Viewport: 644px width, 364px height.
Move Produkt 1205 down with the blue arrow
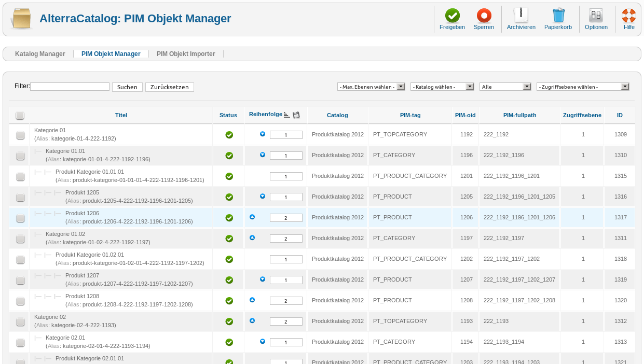point(263,196)
